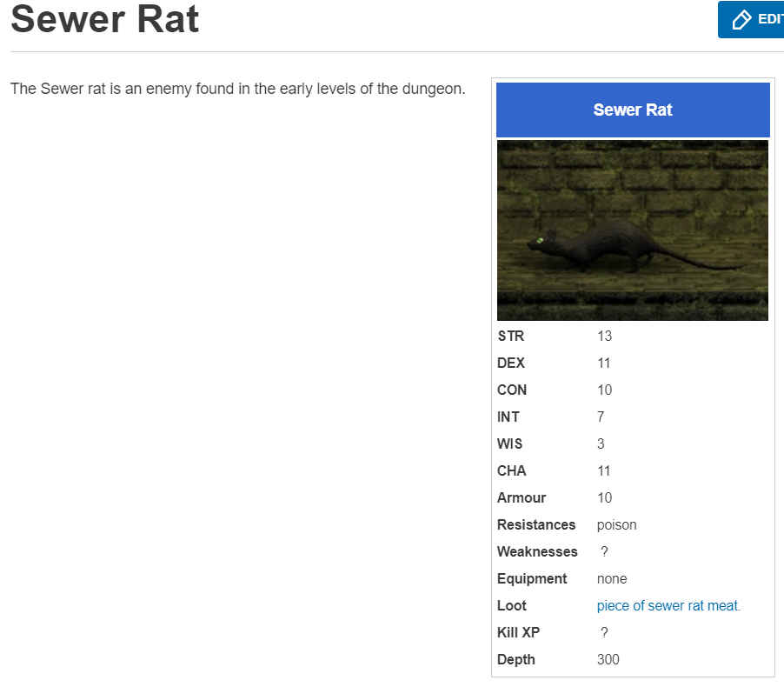Select the Sewer rat description sentence
The image size is (784, 687).
point(238,89)
